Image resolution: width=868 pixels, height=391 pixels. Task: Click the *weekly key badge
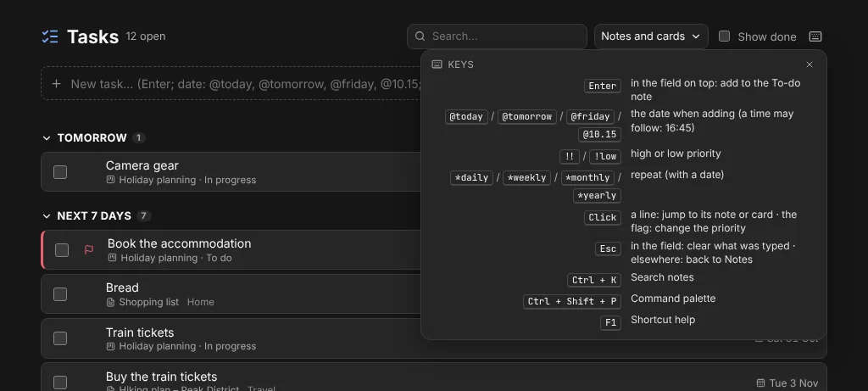tap(526, 178)
